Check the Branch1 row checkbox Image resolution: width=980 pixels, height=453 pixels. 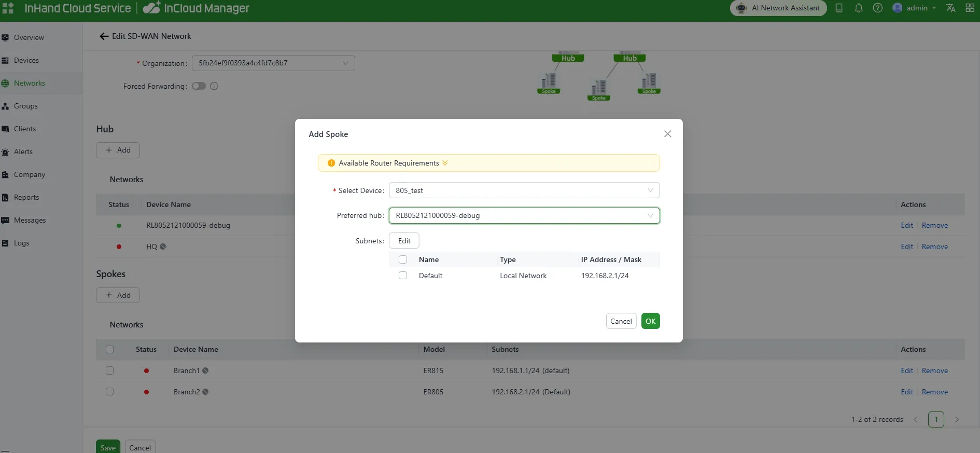[x=109, y=370]
